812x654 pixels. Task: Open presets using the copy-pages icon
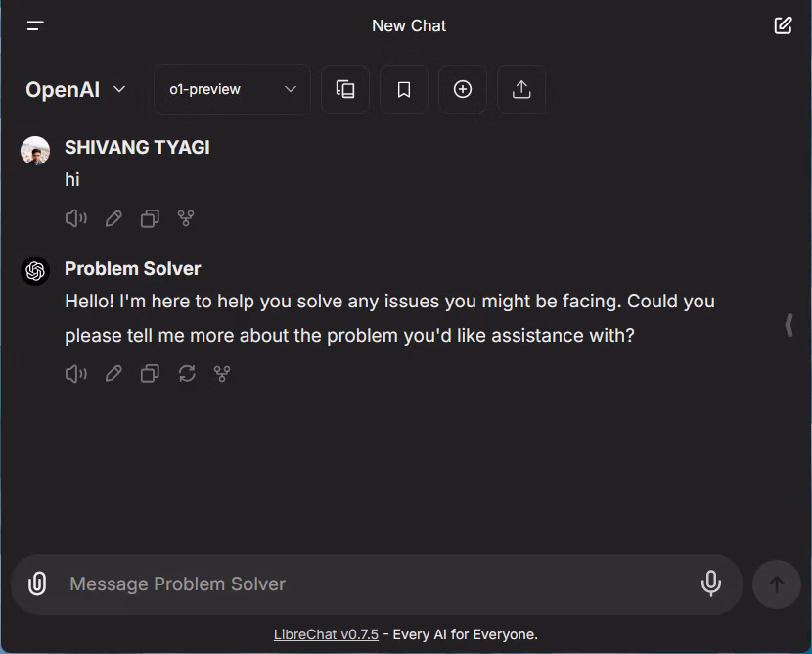[345, 89]
